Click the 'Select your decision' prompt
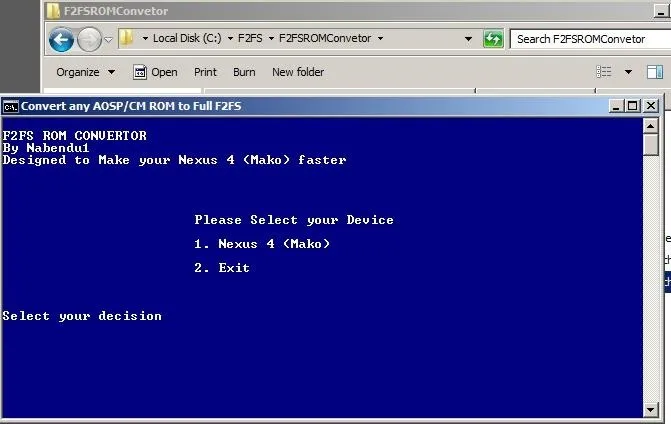The image size is (671, 424). pyautogui.click(x=82, y=316)
